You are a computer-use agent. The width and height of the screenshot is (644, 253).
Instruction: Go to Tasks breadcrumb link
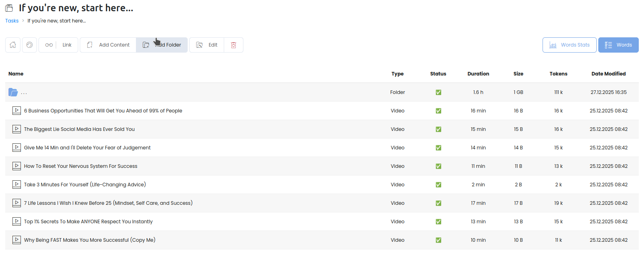coord(12,21)
